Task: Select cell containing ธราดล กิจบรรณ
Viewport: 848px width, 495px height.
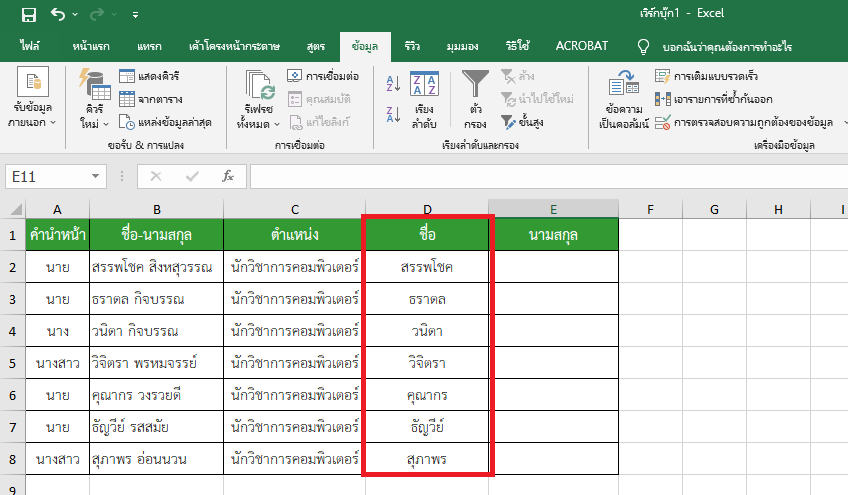Action: click(x=156, y=299)
